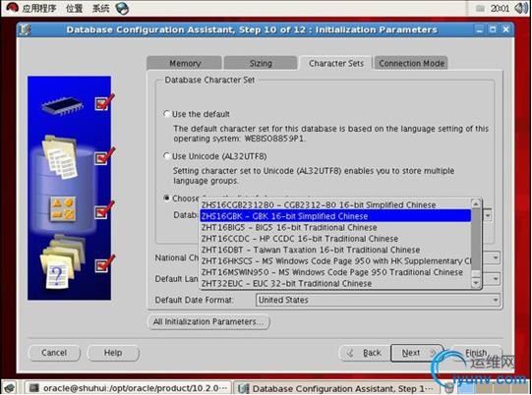532x395 pixels.
Task: Click the 20:01 clock in panel
Action: pyautogui.click(x=500, y=9)
